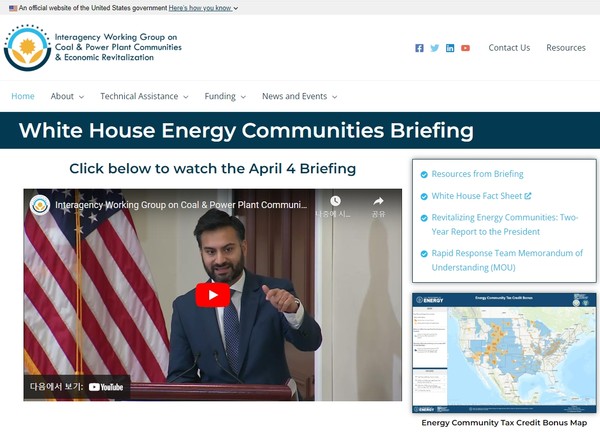This screenshot has height=432, width=600.
Task: Open the Energy Community Tax Credit map thumbnail
Action: point(504,352)
